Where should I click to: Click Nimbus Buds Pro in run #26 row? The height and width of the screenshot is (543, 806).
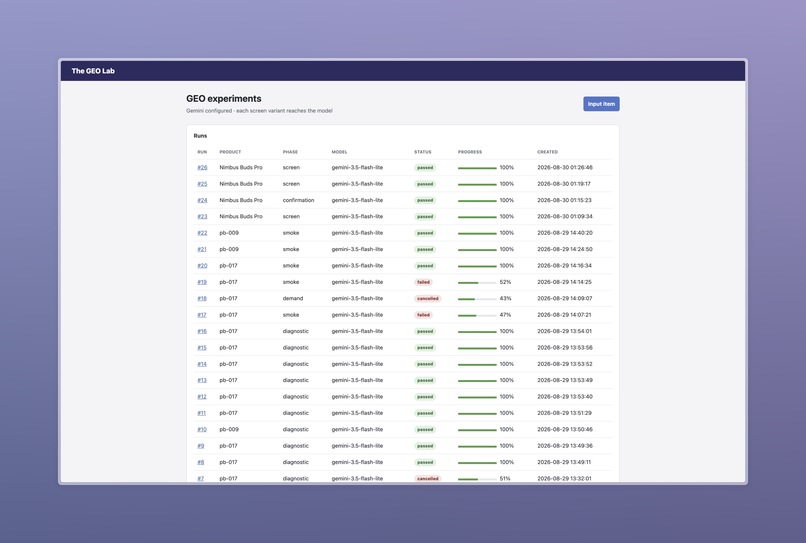(x=241, y=168)
